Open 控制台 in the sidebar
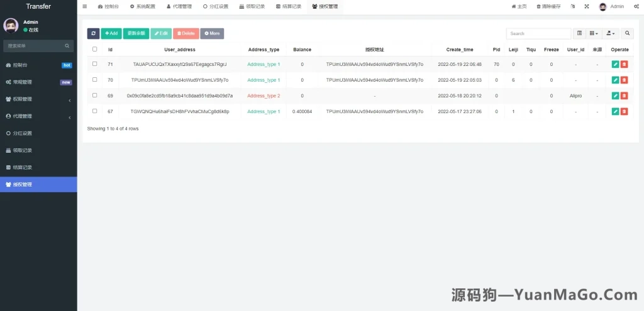The image size is (644, 311). click(38, 65)
